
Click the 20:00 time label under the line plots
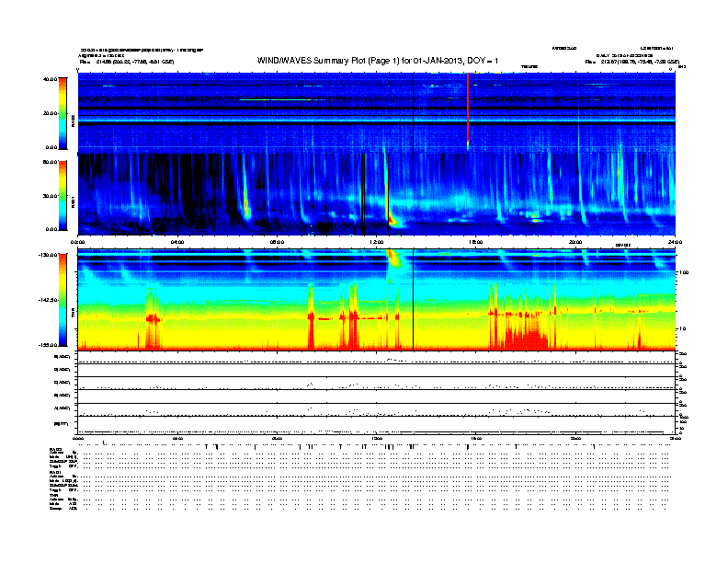(575, 438)
